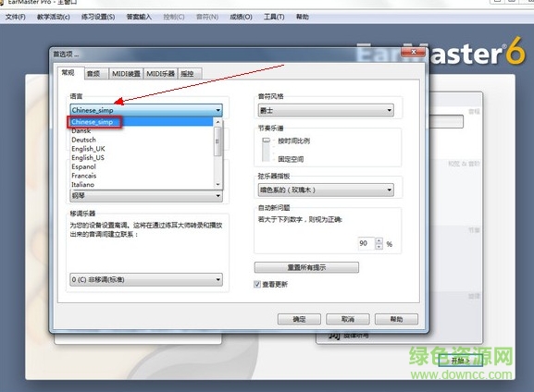The width and height of the screenshot is (534, 392).
Task: Click the 确定 button
Action: click(x=299, y=319)
